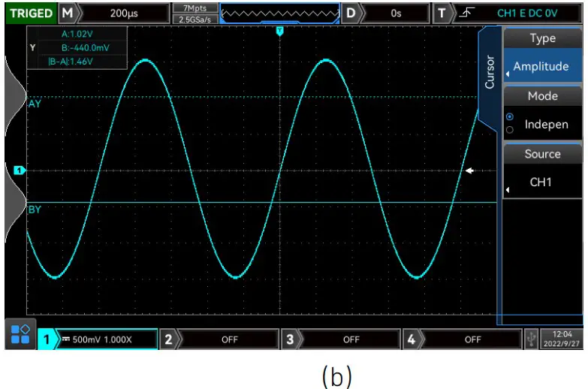
Task: Click the B:-440.0mV cursor readout
Action: 86,47
